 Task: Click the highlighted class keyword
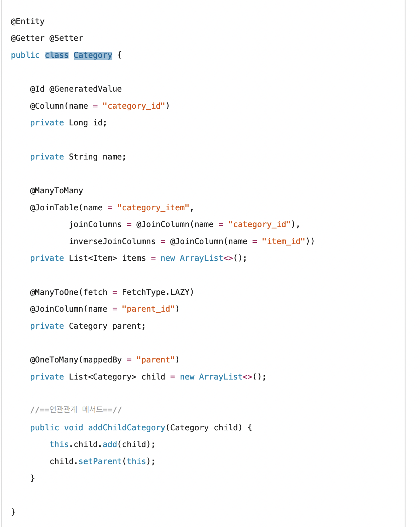pos(57,55)
